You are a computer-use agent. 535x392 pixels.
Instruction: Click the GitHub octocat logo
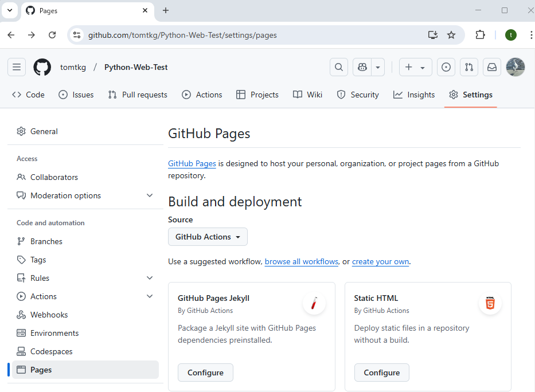click(42, 67)
